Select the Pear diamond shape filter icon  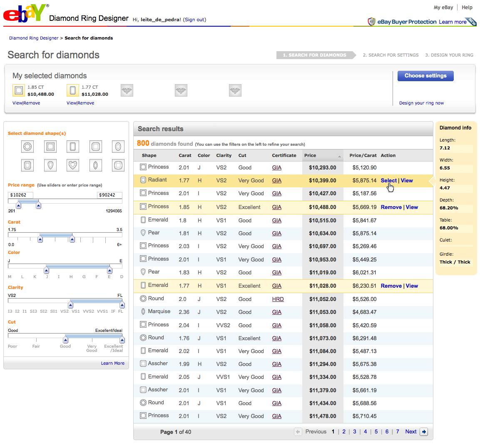coord(50,165)
